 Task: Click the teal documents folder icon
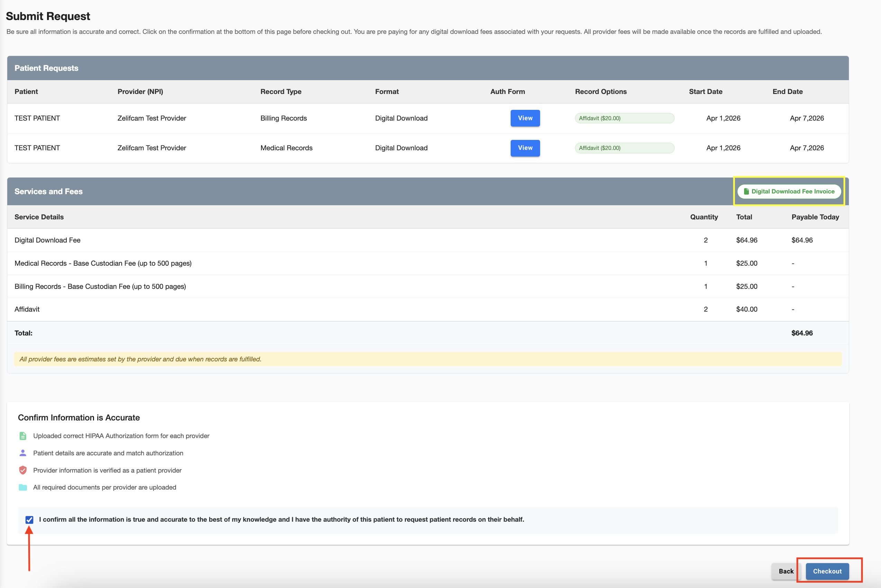[22, 487]
